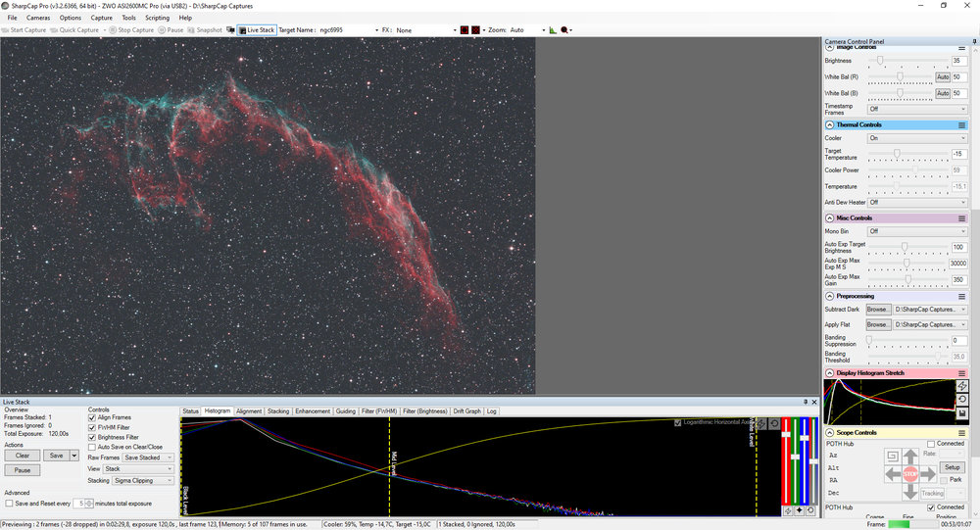Open the Stacking Sigma Clipping dropdown
980x530 pixels.
[143, 481]
